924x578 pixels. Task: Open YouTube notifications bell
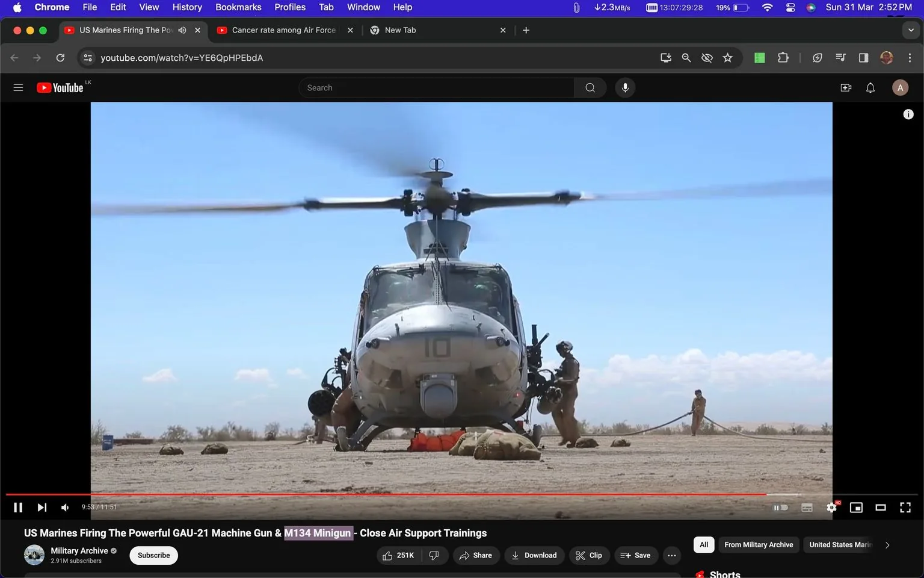870,87
